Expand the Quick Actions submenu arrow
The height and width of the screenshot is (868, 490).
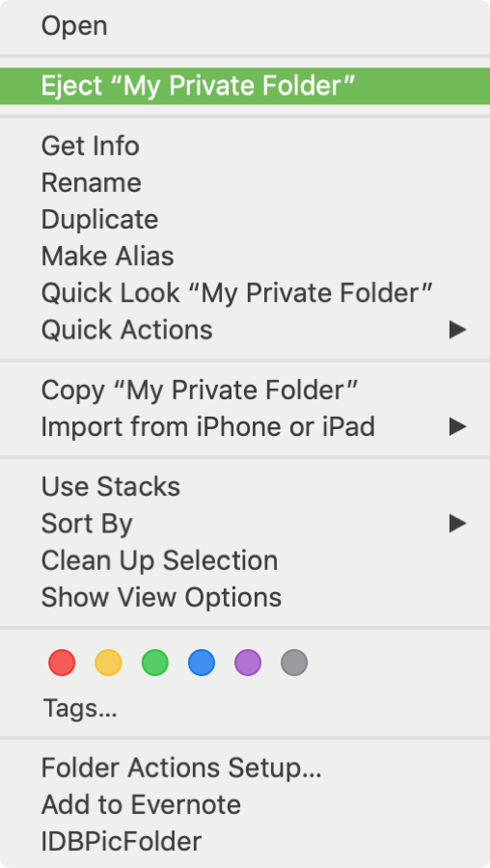pos(457,330)
